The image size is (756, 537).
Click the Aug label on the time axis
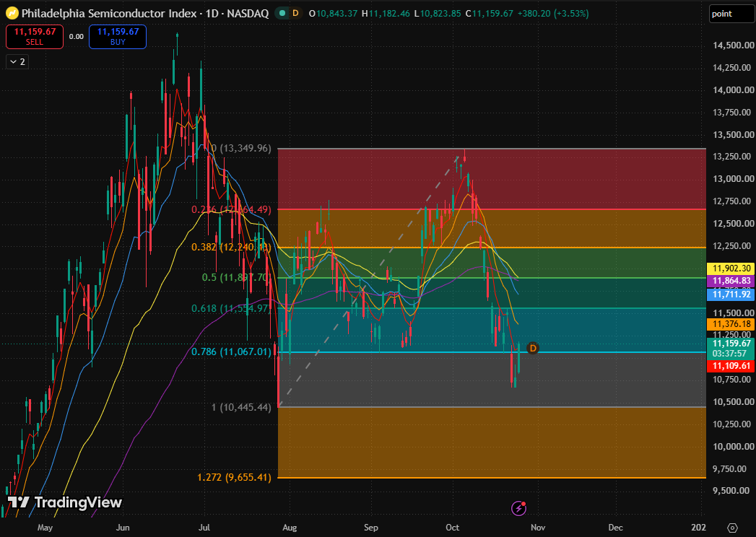[290, 528]
